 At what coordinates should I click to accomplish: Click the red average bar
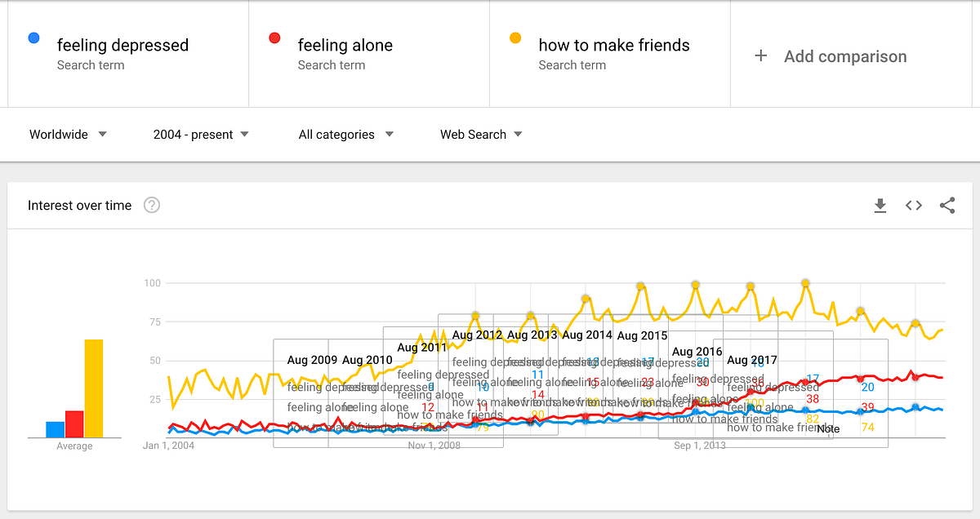point(74,424)
